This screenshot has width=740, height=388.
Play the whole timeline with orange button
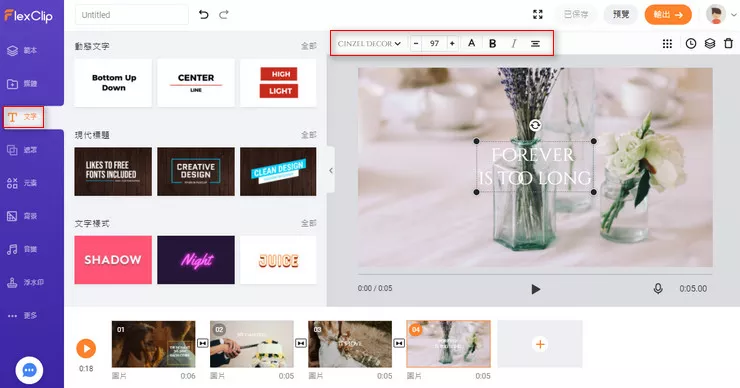(86, 349)
